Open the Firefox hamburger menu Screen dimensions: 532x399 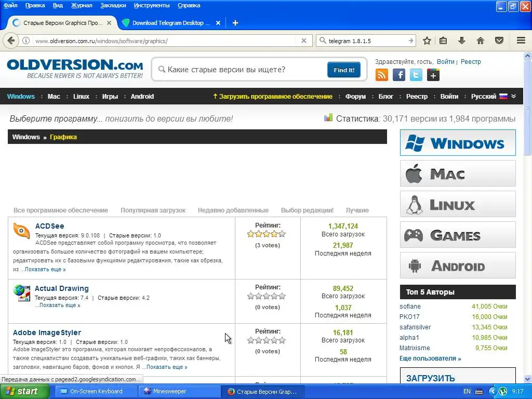(x=521, y=41)
